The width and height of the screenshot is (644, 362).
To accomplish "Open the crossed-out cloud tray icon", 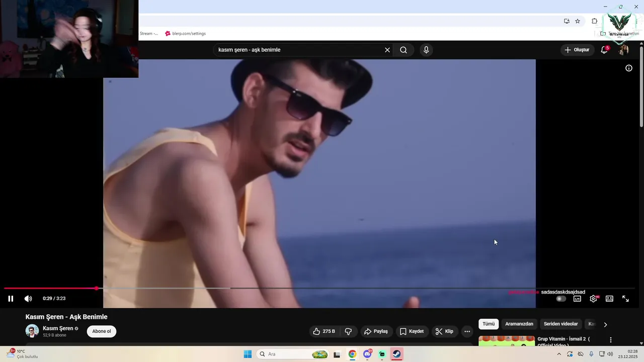I will pyautogui.click(x=581, y=354).
